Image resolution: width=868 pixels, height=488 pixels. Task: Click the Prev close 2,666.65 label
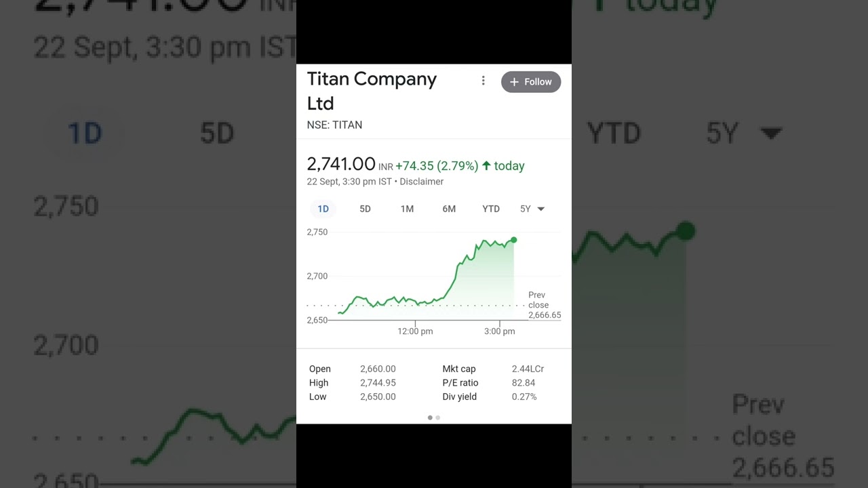pyautogui.click(x=545, y=305)
